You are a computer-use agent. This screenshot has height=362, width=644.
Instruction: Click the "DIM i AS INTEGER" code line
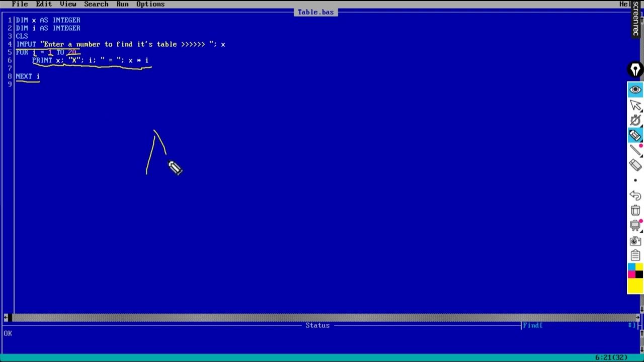(x=48, y=28)
